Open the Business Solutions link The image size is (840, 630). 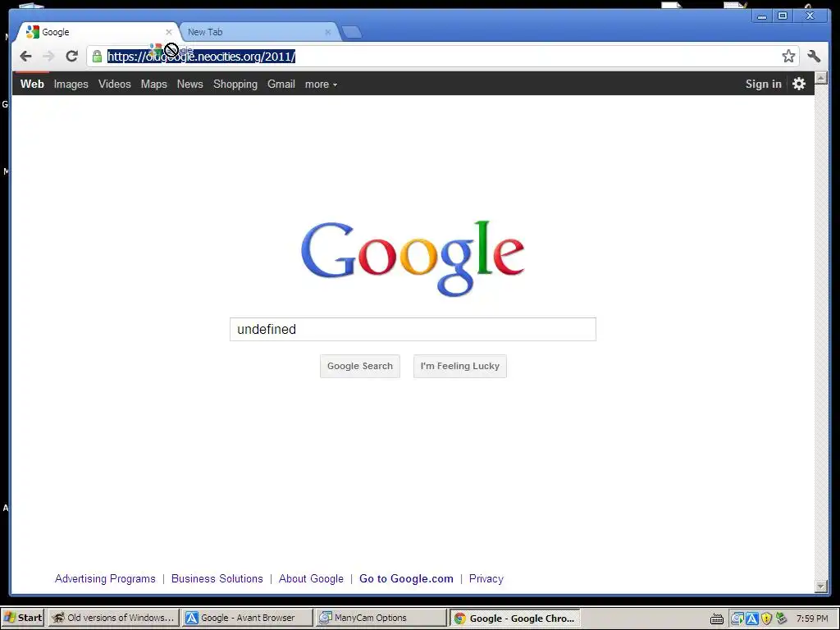coord(217,578)
